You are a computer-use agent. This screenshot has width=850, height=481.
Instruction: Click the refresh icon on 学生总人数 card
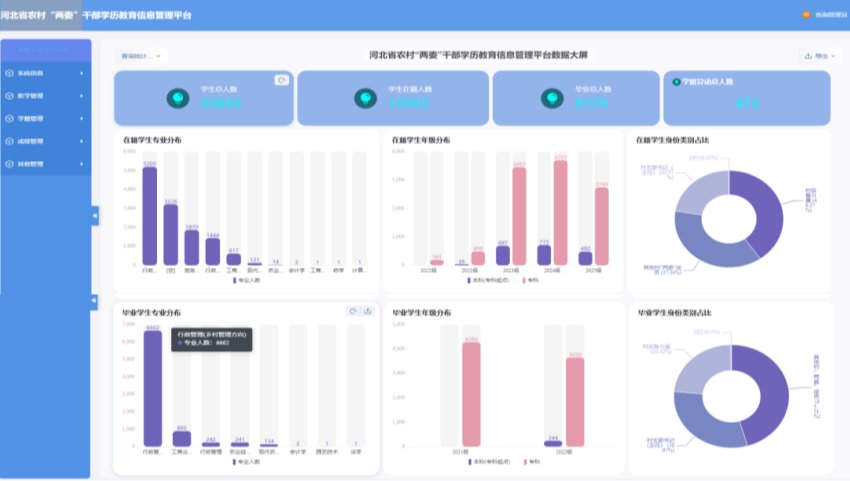281,80
